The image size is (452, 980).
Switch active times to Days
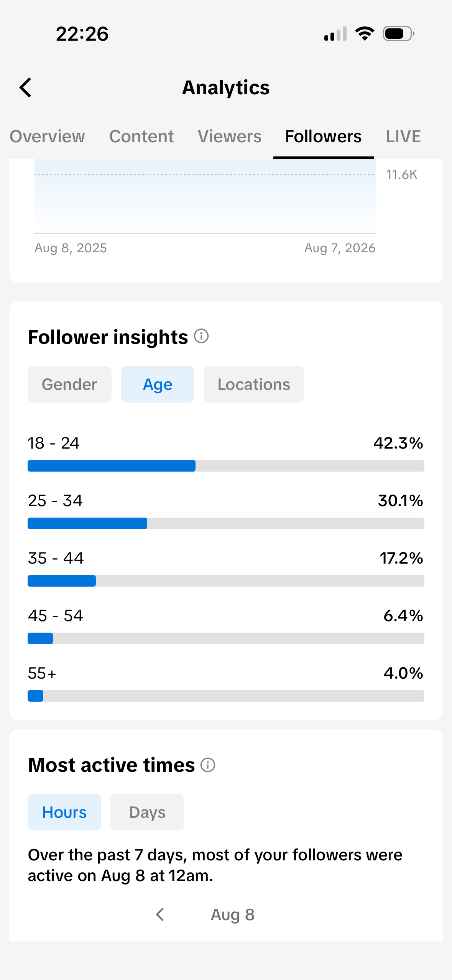(x=147, y=812)
